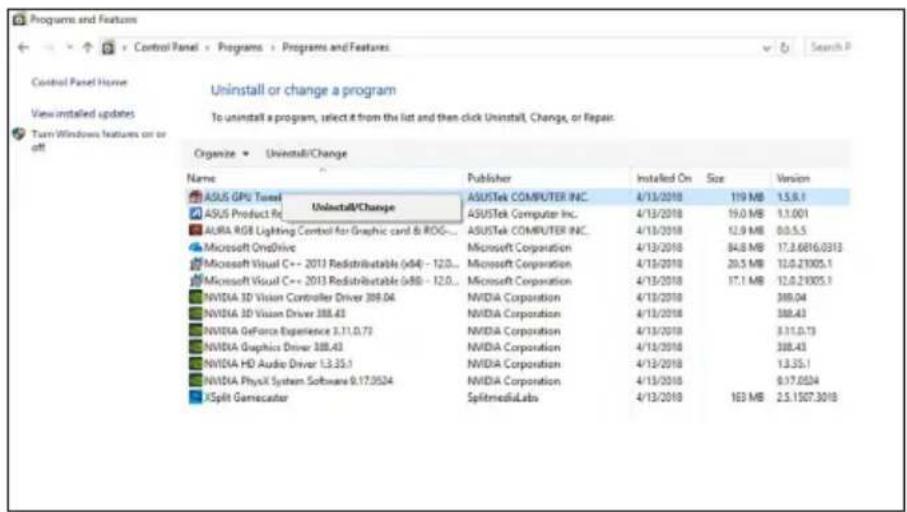Viewport: 907px width, 512px height.
Task: Click the Visual C++ 2013 (x86) icon
Action: (x=196, y=281)
